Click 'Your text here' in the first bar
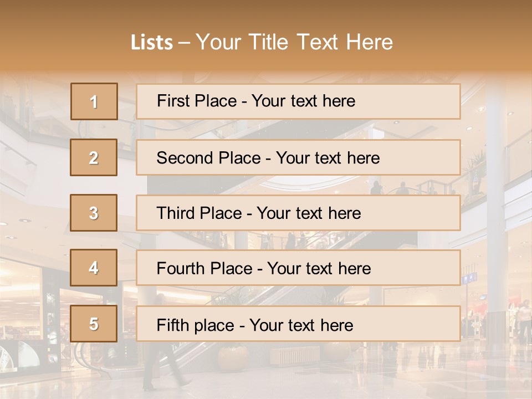Screen dimensions: 532x399 click(303, 101)
